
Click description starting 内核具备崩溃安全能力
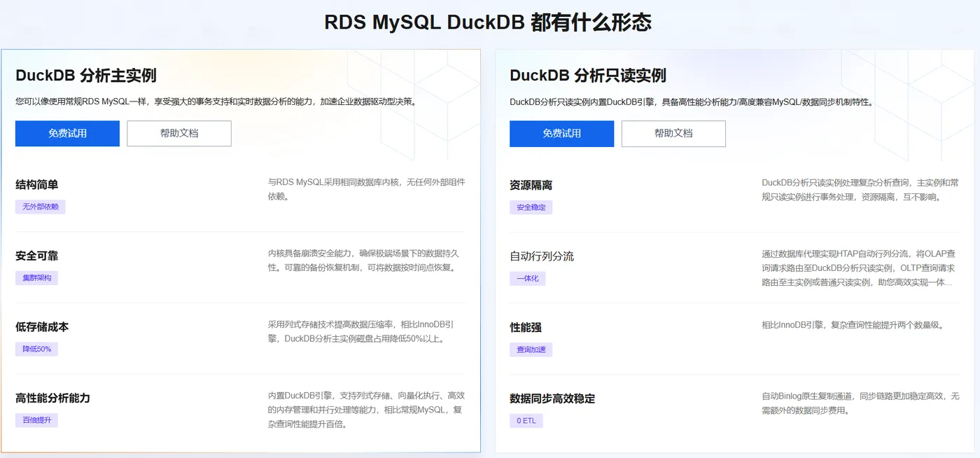coord(364,261)
